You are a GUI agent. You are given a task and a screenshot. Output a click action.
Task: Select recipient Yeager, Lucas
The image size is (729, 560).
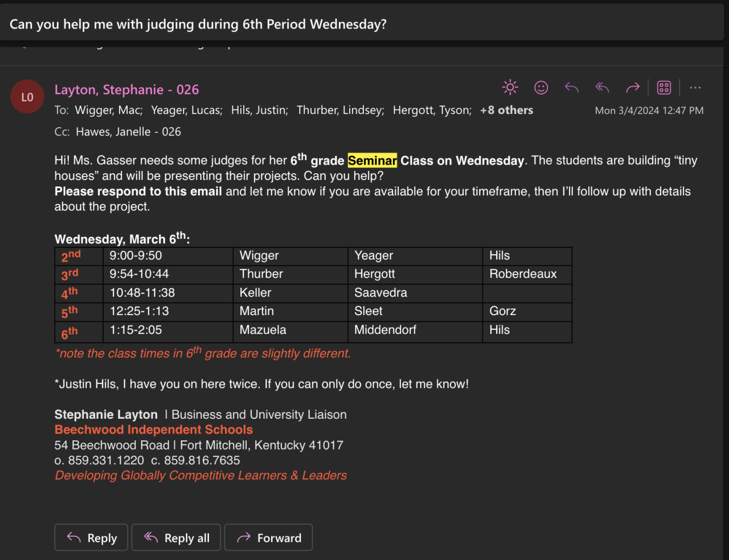coord(186,111)
